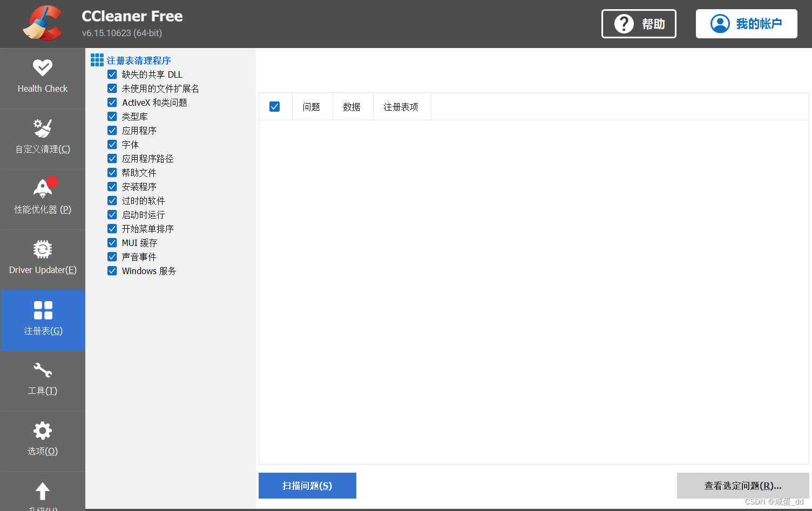The height and width of the screenshot is (511, 812).
Task: Open Options gear icon (选项)
Action: pyautogui.click(x=43, y=431)
